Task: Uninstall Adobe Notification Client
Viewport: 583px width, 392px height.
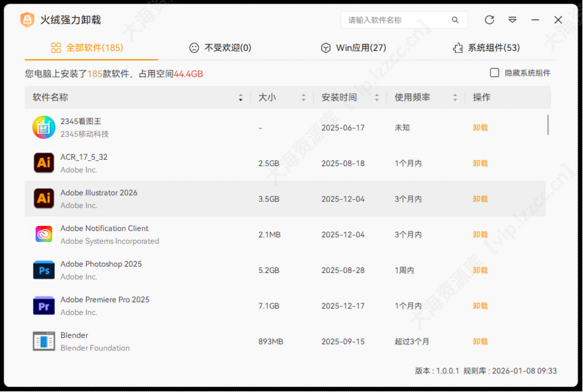Action: coord(480,234)
